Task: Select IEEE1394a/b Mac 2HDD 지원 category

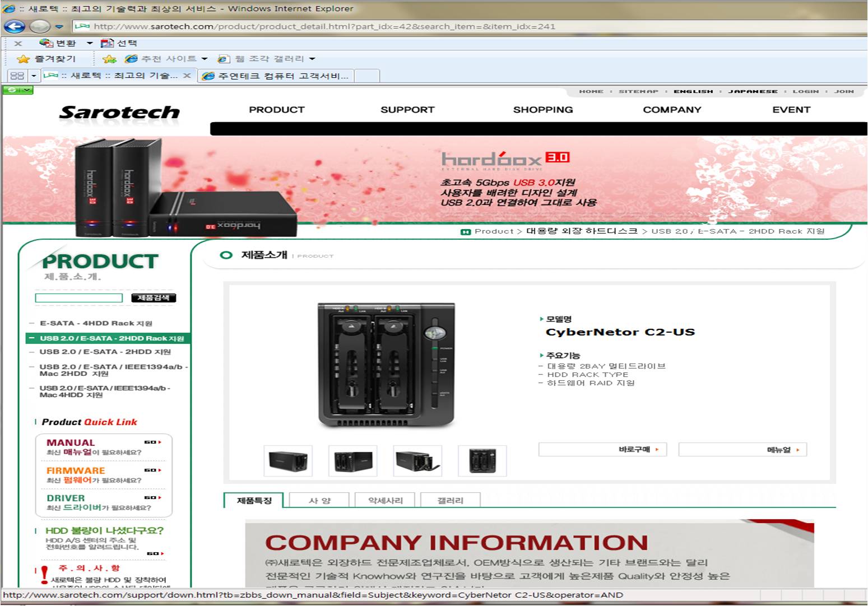Action: 113,370
